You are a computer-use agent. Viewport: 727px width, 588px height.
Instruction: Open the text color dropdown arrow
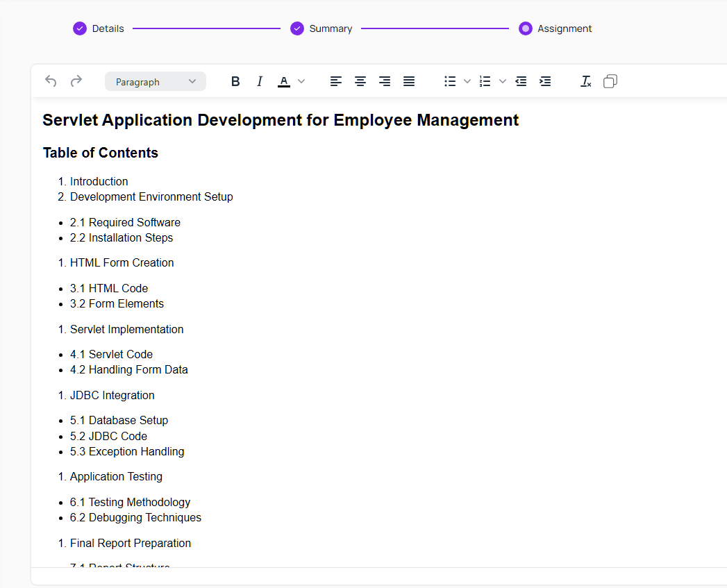(301, 81)
